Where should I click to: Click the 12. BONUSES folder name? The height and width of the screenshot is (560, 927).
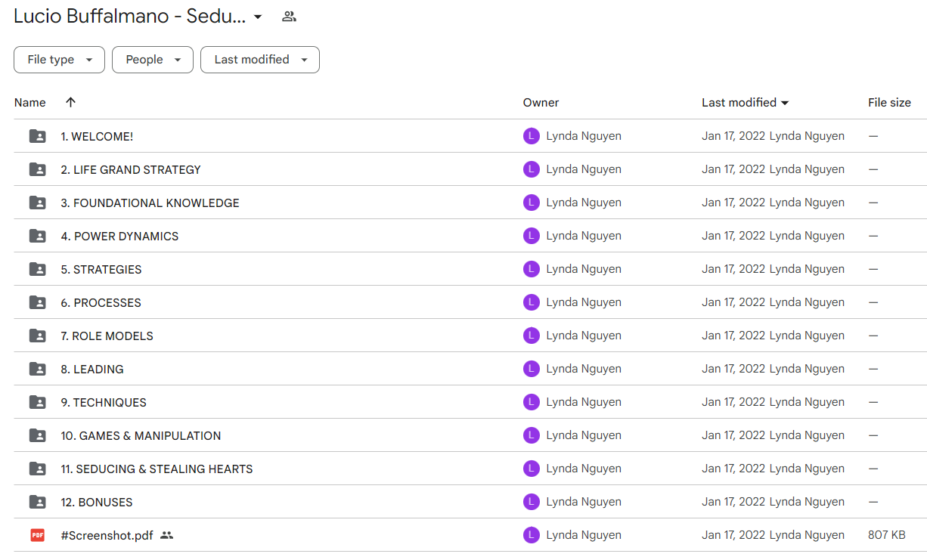coord(97,503)
